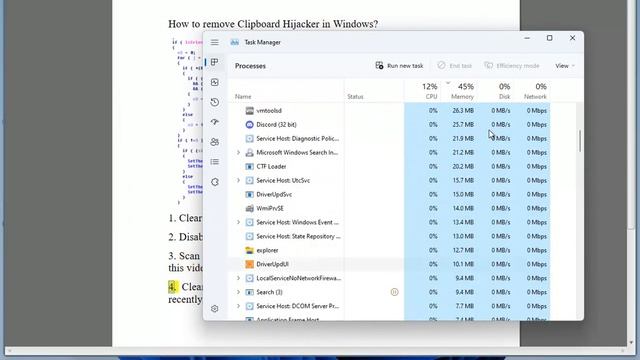
Task: Expand Service Host: DCOM Server row
Action: pyautogui.click(x=238, y=306)
